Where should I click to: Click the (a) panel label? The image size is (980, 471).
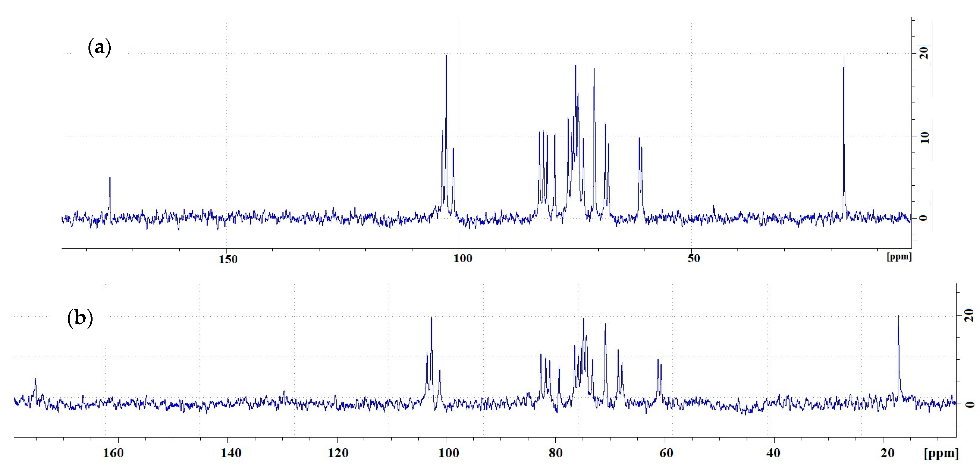click(x=99, y=48)
